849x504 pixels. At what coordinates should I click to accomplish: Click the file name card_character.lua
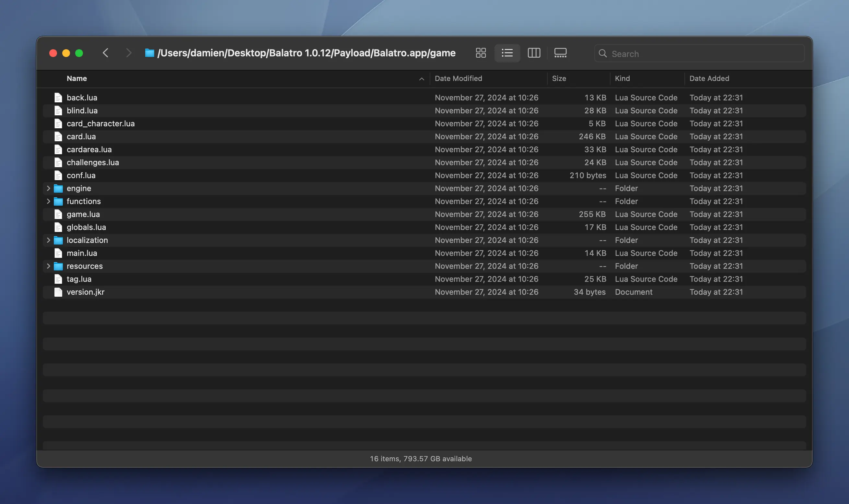[100, 124]
